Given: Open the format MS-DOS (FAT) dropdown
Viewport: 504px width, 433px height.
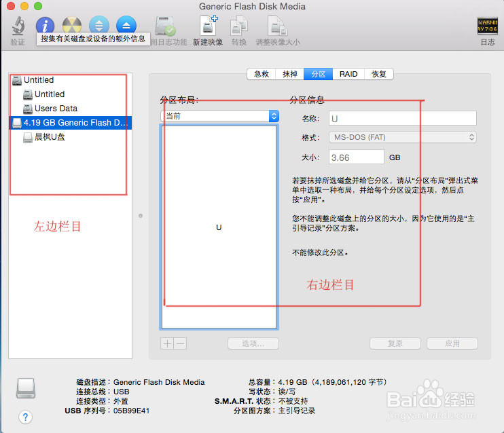Looking at the screenshot, I should coord(402,138).
